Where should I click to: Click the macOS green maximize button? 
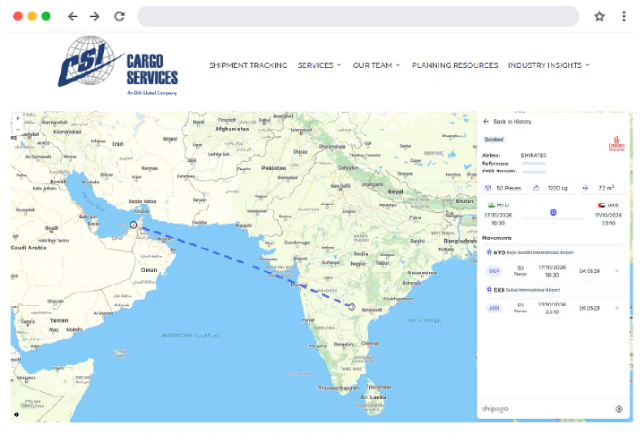(46, 16)
